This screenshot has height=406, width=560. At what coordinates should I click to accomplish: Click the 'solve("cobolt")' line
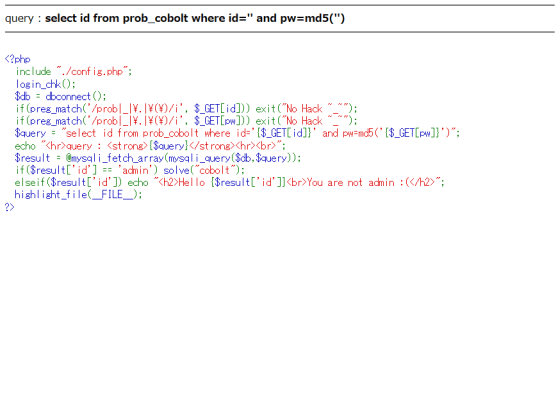click(x=130, y=170)
